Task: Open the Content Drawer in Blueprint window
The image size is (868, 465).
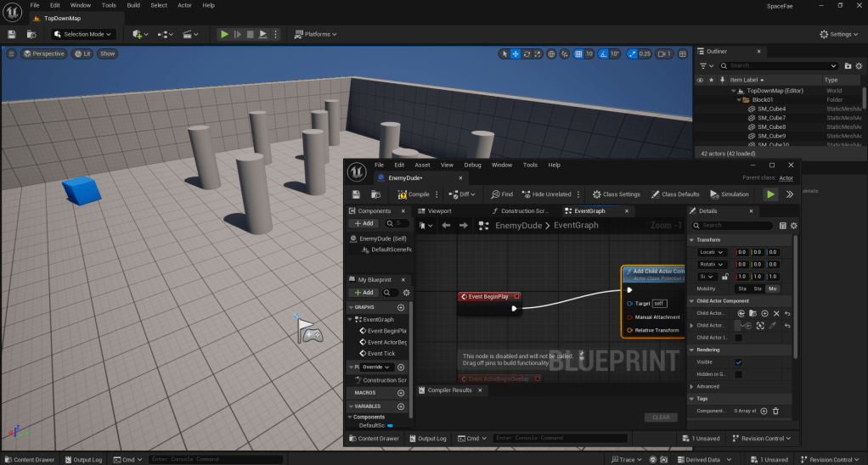Action: (x=374, y=439)
